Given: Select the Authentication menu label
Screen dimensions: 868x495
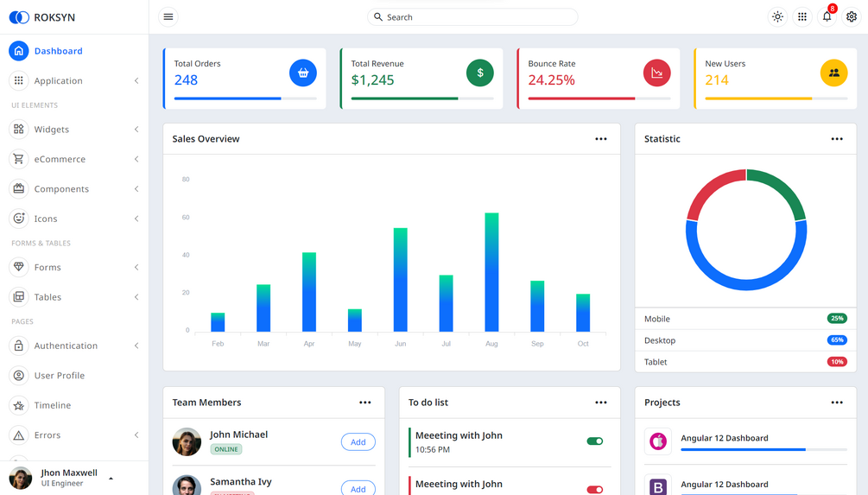Looking at the screenshot, I should coord(66,346).
